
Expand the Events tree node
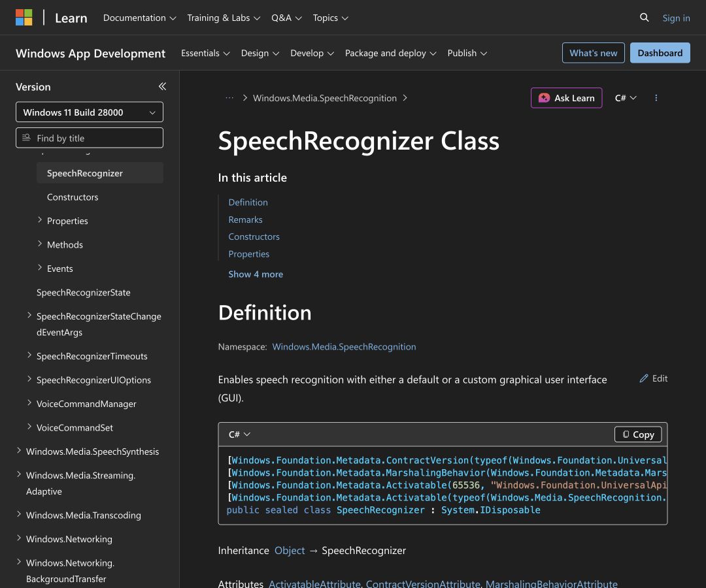point(40,268)
